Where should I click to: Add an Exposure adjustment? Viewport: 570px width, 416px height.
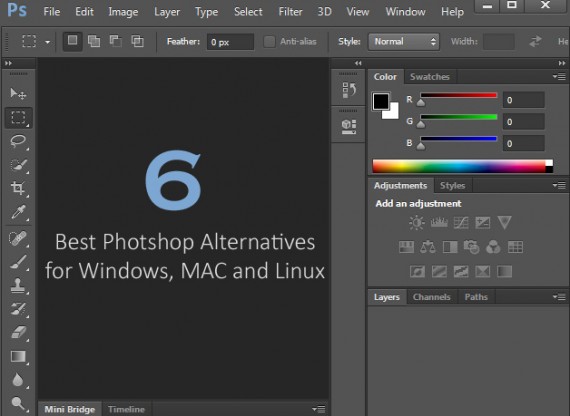483,223
